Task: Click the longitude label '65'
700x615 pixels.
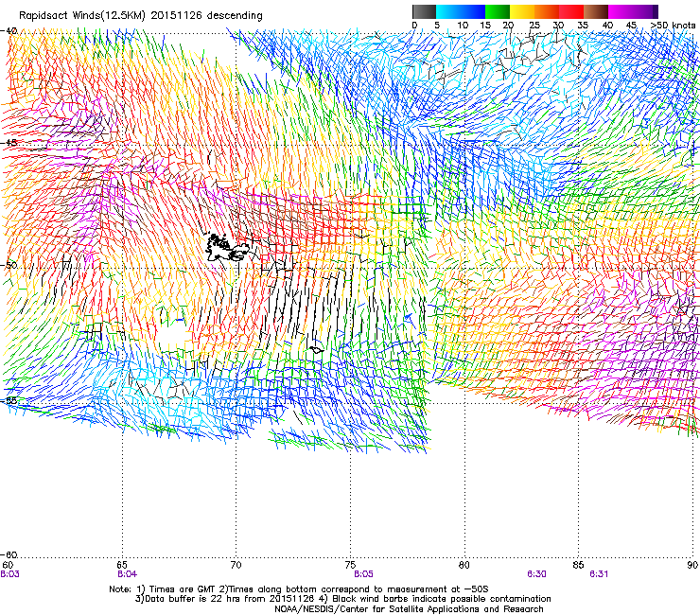Action: (x=122, y=565)
